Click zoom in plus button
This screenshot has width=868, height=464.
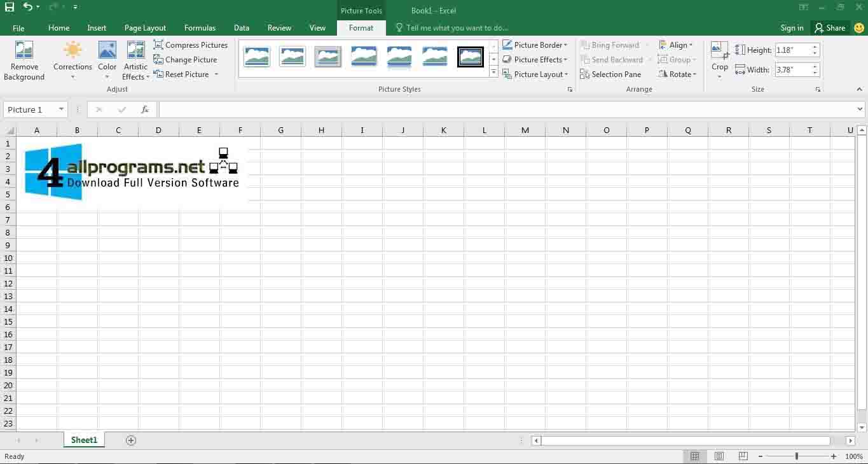834,456
